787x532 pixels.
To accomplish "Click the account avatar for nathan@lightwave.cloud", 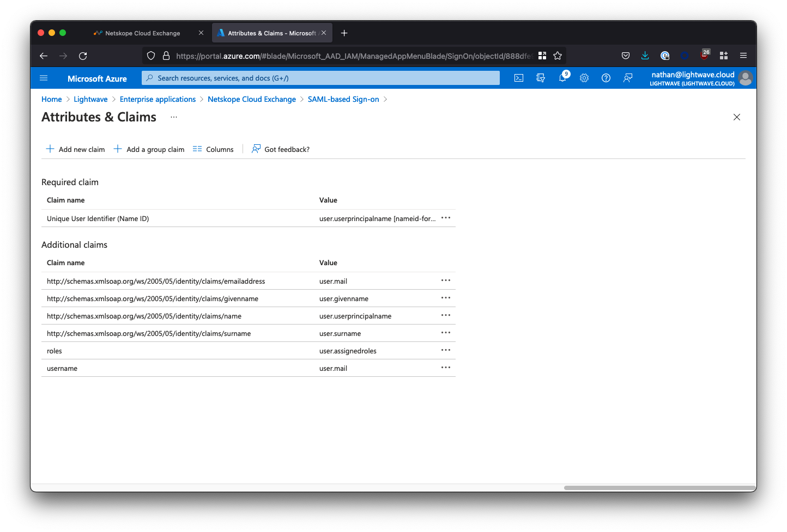I will pyautogui.click(x=745, y=78).
